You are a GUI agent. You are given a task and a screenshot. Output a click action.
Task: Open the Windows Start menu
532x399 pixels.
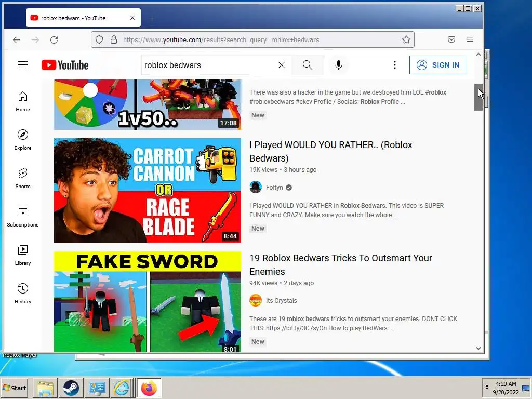(15, 388)
